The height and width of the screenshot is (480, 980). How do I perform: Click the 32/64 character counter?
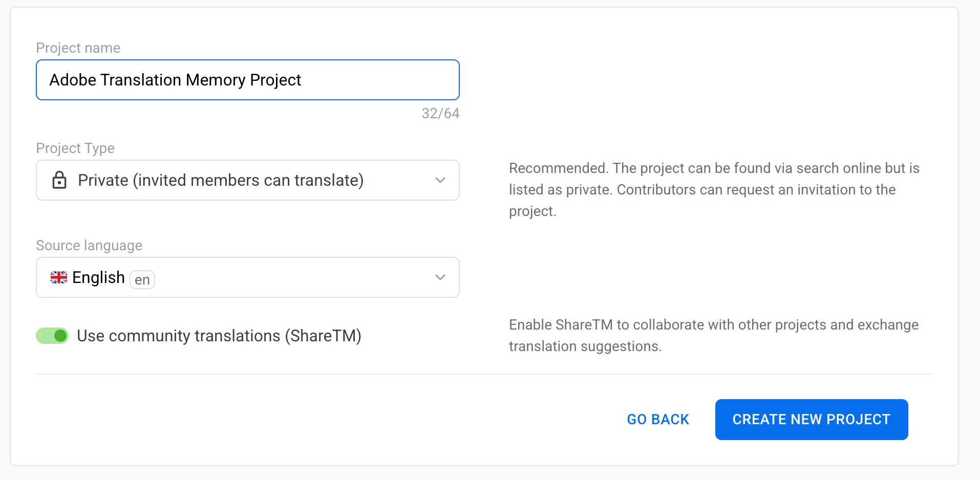pyautogui.click(x=440, y=114)
